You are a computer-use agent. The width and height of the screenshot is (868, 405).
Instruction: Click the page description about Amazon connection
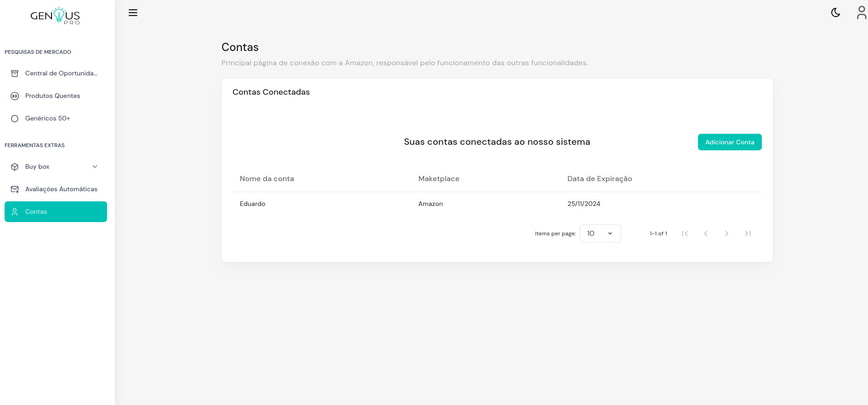404,63
